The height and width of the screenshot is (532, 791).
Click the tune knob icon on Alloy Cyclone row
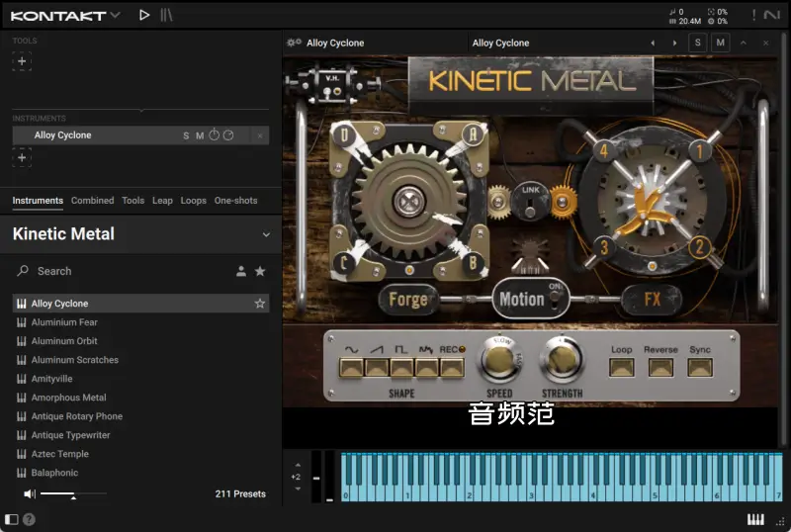click(x=214, y=134)
